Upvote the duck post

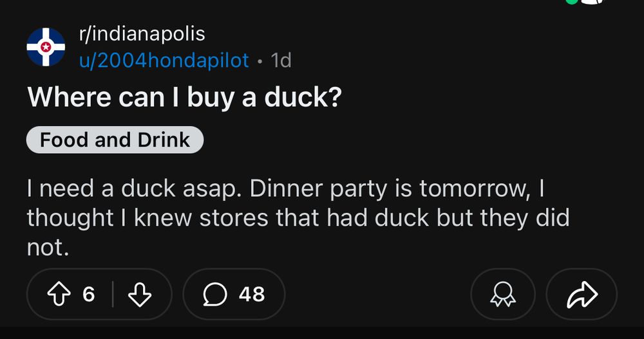(x=59, y=294)
